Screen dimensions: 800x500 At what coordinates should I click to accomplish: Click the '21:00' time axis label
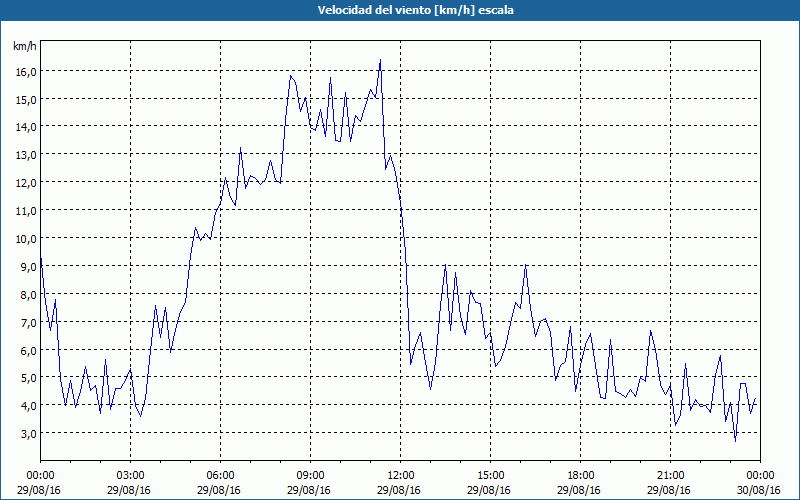tap(670, 476)
